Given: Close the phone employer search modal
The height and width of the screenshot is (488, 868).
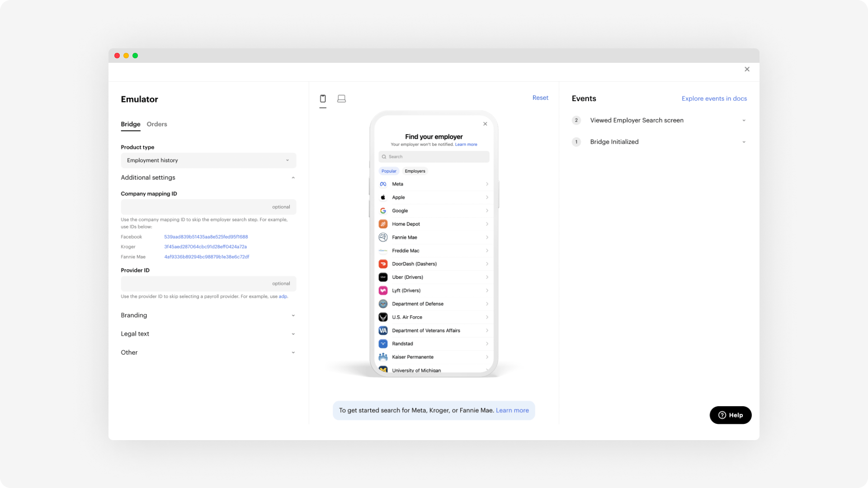Looking at the screenshot, I should pos(485,124).
